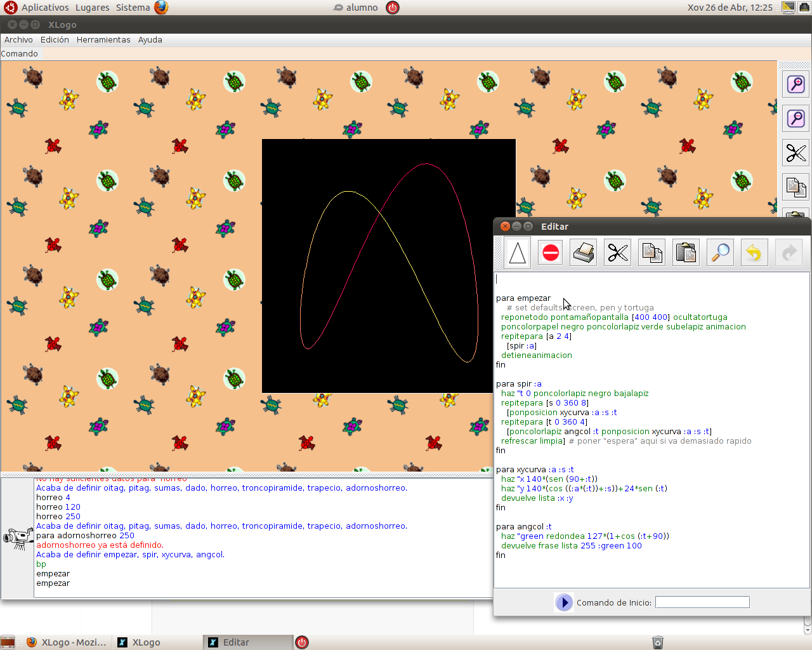The height and width of the screenshot is (650, 812).
Task: Cut selected text using Editar scissors icon
Action: click(x=618, y=253)
